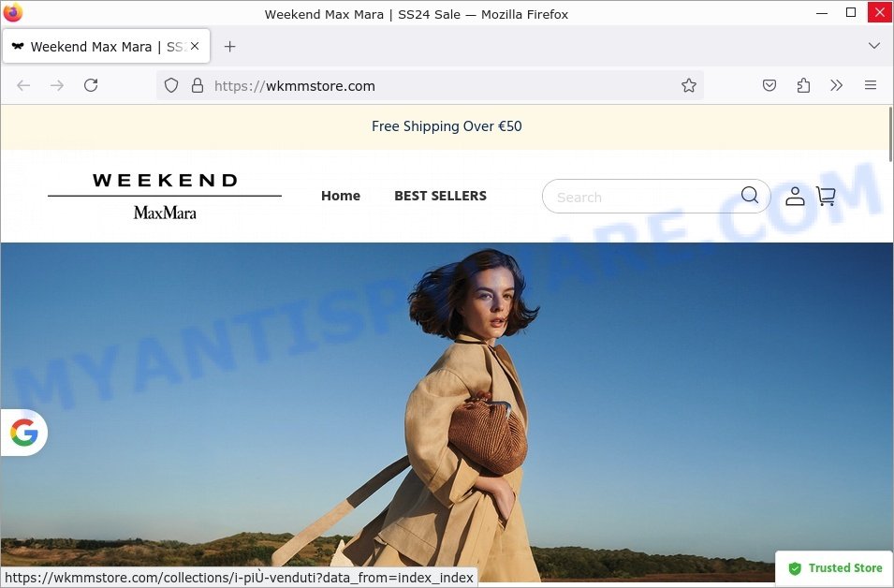
Task: Click the Weekend MaxMara logo
Action: coord(165,197)
